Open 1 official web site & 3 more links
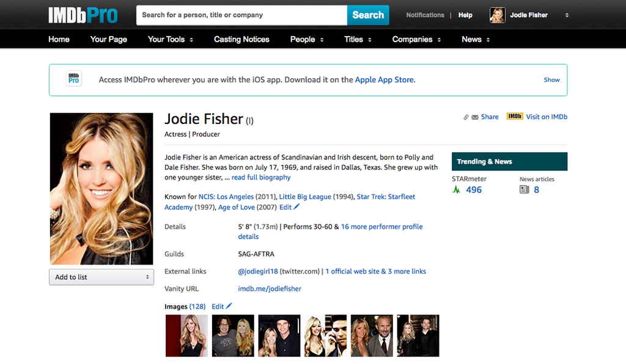Screen dimensions: 626x364 tap(376, 272)
